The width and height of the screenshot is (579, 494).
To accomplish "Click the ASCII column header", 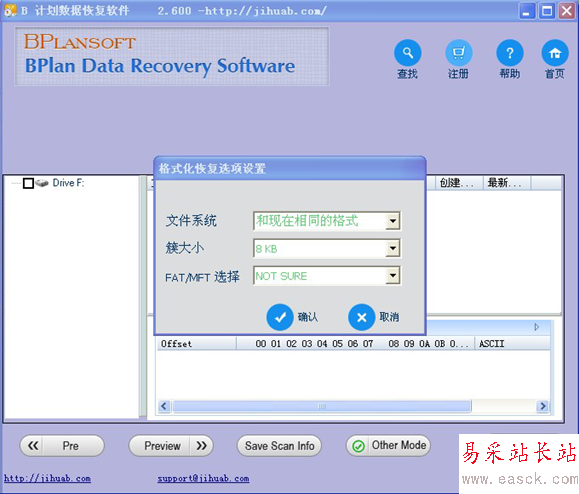I will click(513, 344).
